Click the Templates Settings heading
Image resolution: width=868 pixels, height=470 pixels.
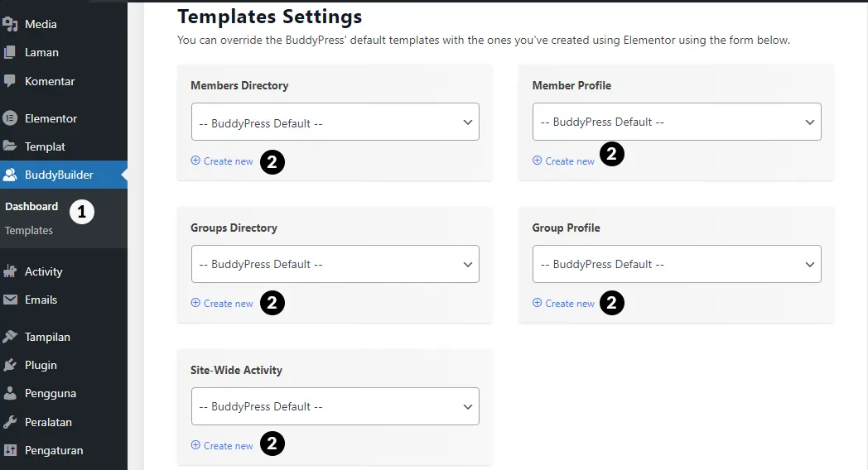click(269, 17)
